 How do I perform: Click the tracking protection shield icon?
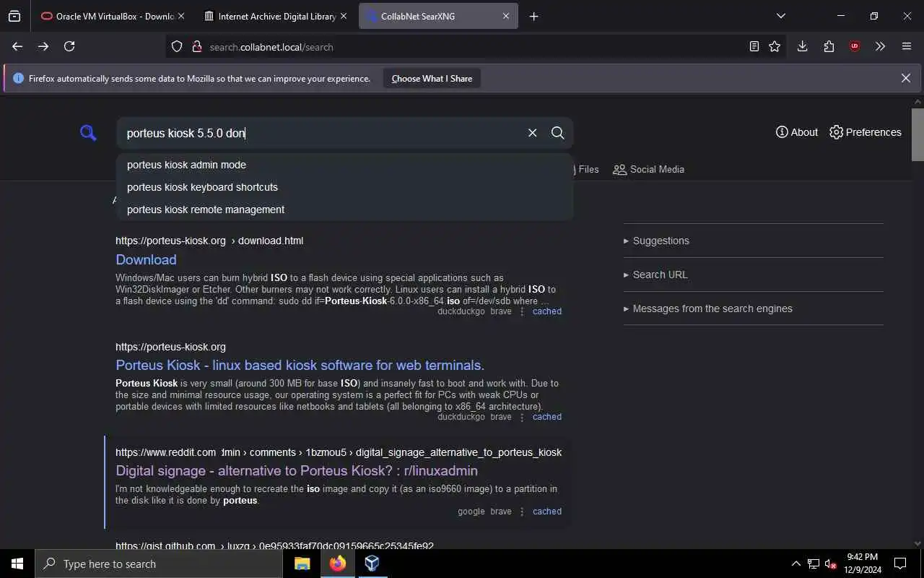[177, 46]
